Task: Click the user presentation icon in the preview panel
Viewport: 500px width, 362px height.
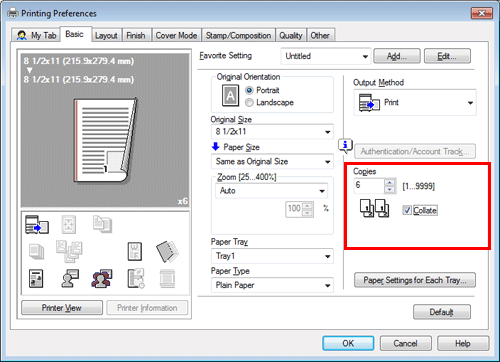Action: click(70, 279)
